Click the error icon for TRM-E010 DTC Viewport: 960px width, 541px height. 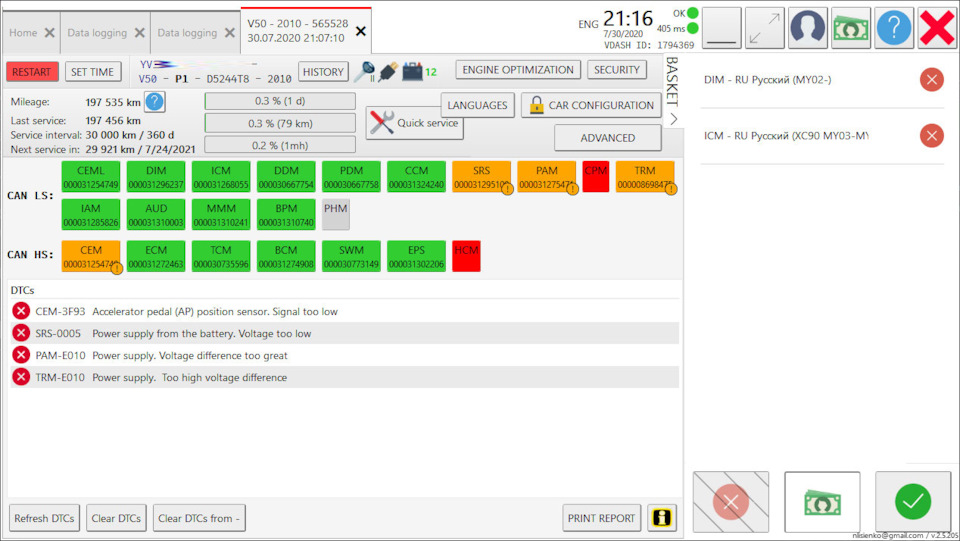tap(21, 377)
